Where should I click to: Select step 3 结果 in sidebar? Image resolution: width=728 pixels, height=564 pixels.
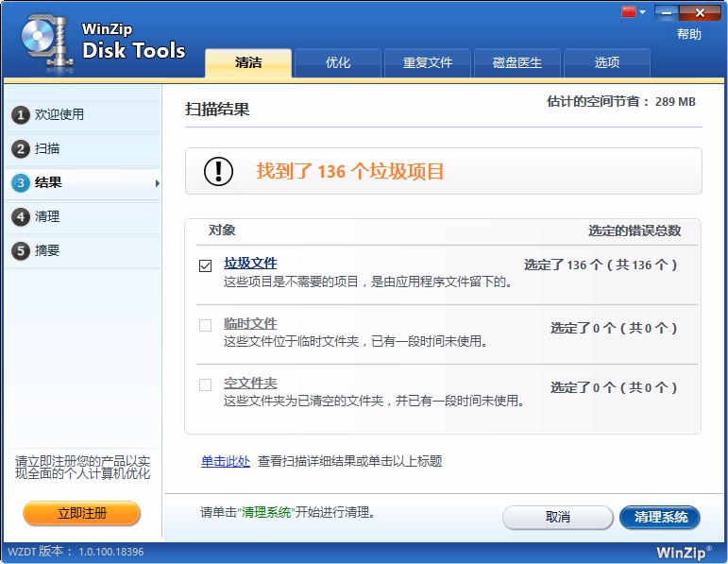[x=83, y=182]
